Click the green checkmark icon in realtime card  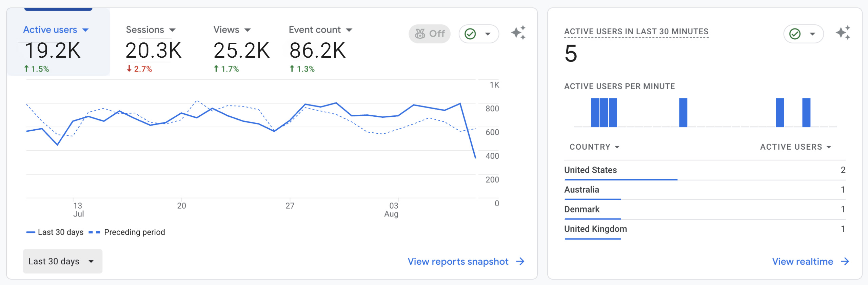[x=795, y=34]
